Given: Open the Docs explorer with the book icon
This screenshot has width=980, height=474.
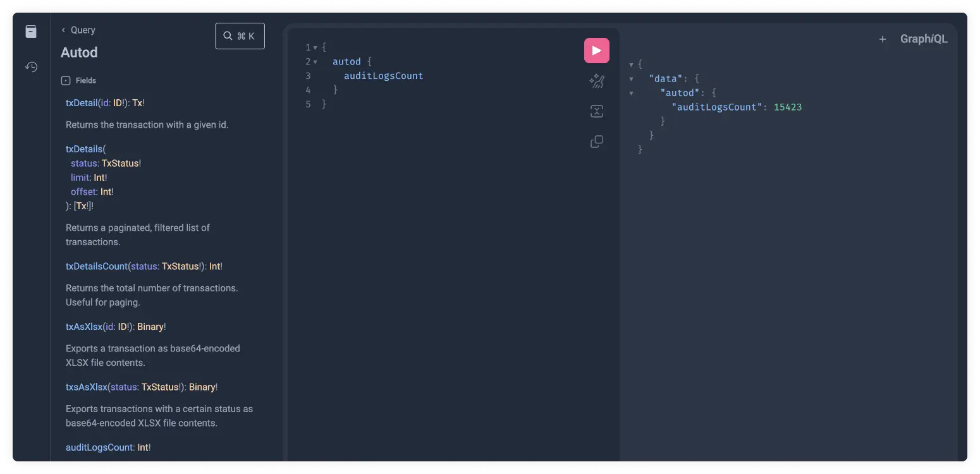Looking at the screenshot, I should (31, 31).
